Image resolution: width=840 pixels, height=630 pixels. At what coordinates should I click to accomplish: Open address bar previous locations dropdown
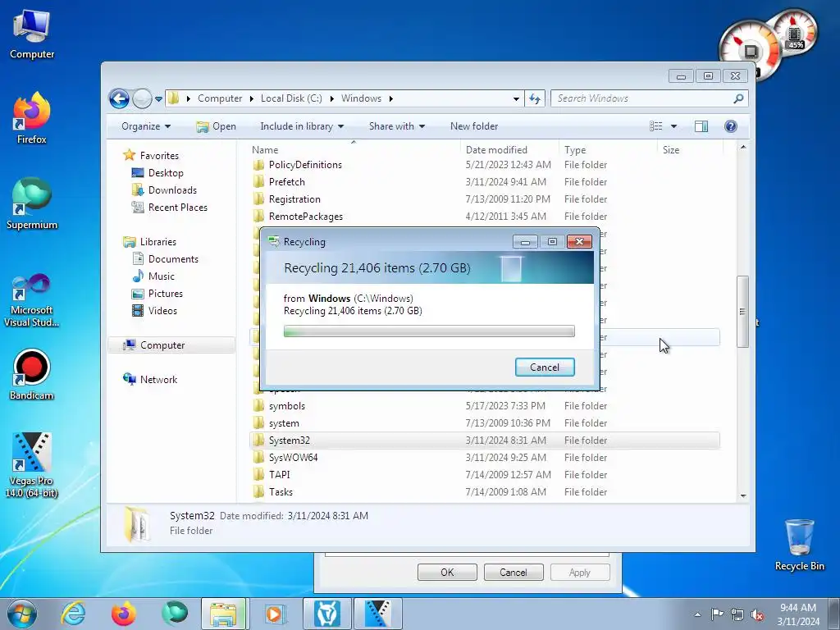click(516, 99)
